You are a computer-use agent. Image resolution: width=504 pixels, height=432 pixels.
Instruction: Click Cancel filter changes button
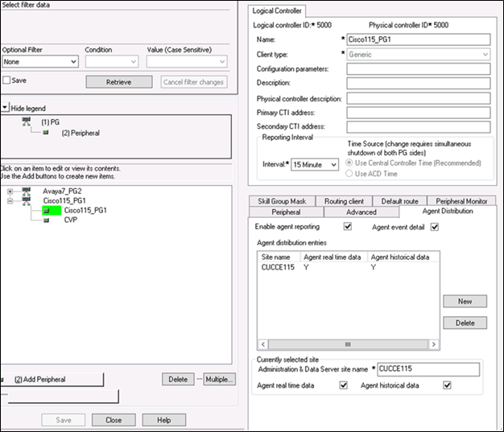tap(194, 82)
